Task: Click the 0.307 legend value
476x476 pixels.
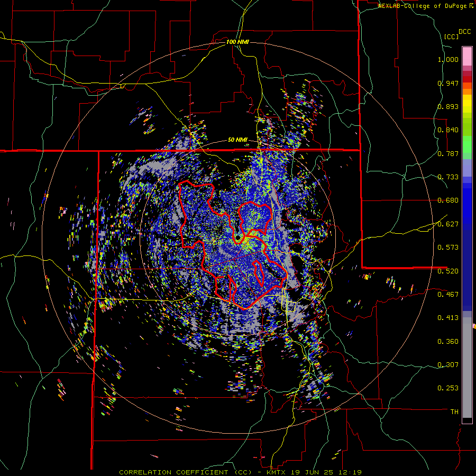Action: tap(448, 365)
